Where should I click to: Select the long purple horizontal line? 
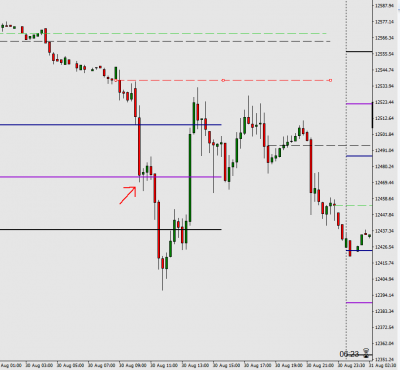coord(111,177)
